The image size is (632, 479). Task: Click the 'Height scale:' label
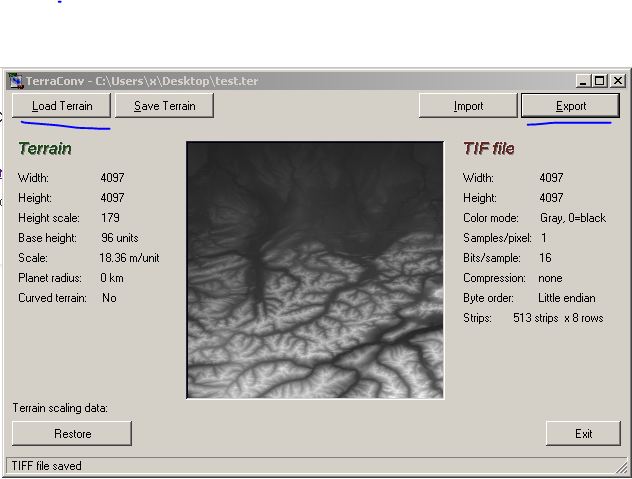click(49, 218)
